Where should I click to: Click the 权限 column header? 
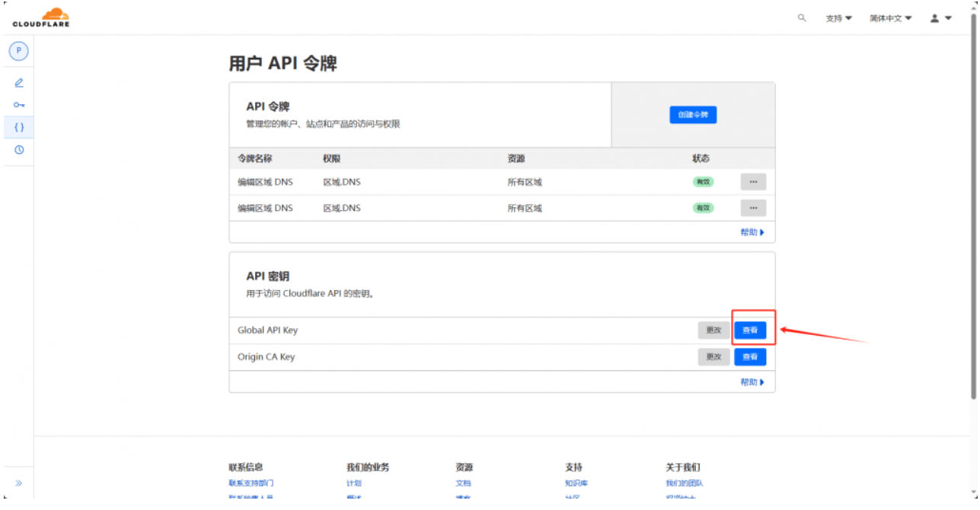pos(331,159)
